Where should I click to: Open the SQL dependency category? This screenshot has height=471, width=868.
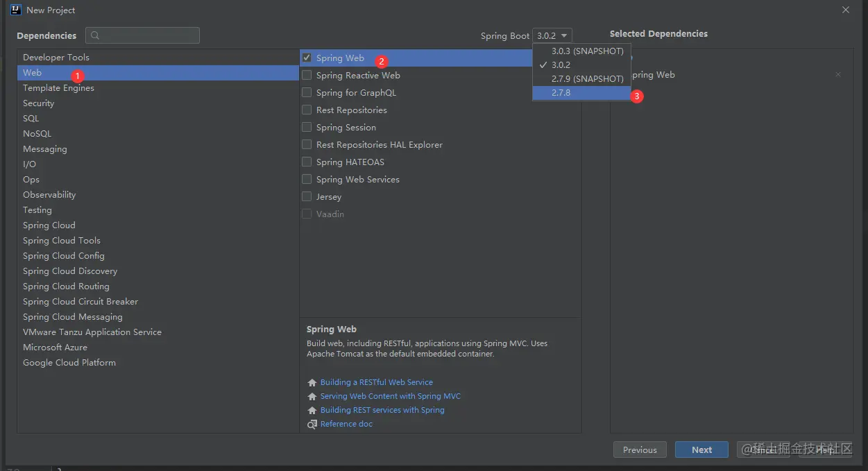(31, 119)
